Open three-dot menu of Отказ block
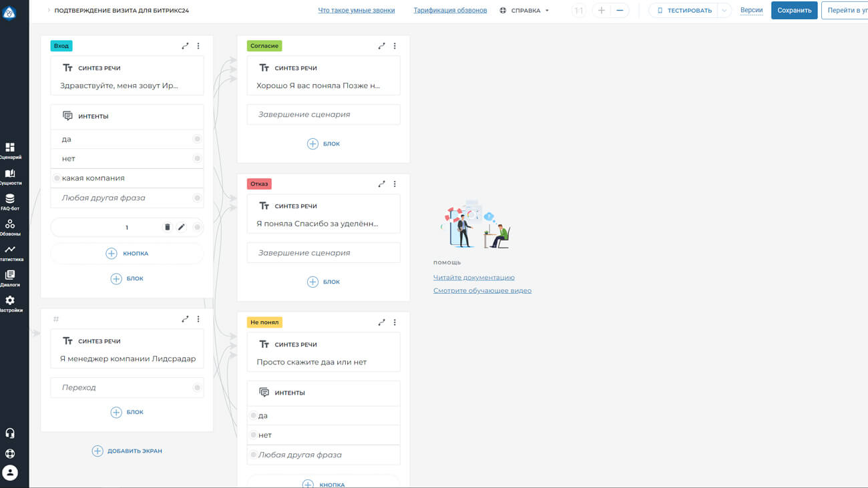 click(395, 184)
